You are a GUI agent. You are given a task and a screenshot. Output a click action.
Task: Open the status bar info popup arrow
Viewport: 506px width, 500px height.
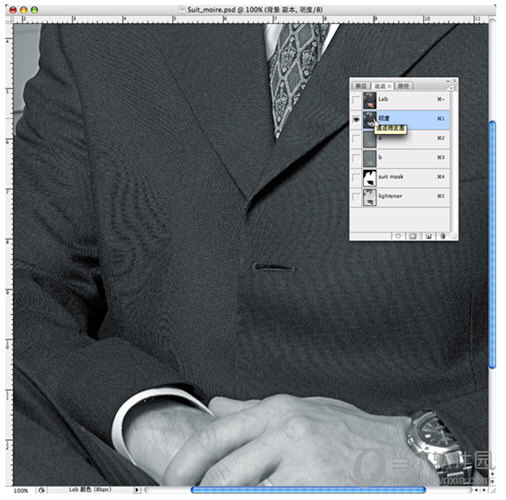[136, 490]
